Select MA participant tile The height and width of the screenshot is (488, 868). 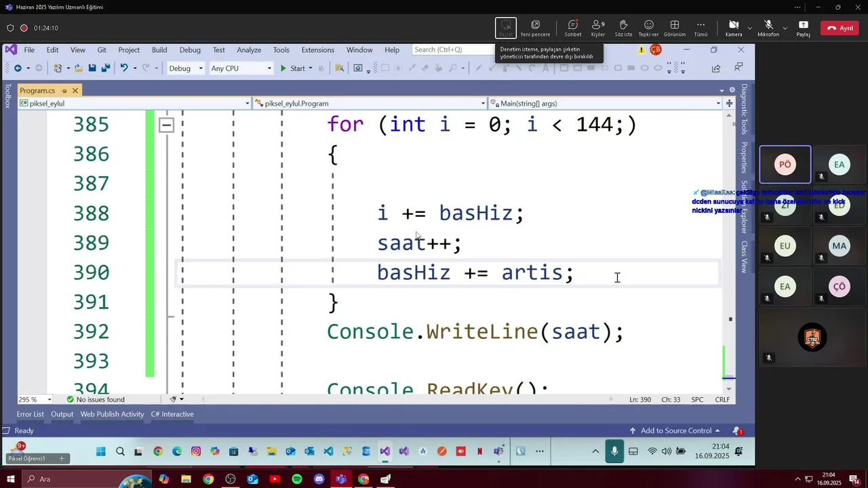tap(840, 245)
